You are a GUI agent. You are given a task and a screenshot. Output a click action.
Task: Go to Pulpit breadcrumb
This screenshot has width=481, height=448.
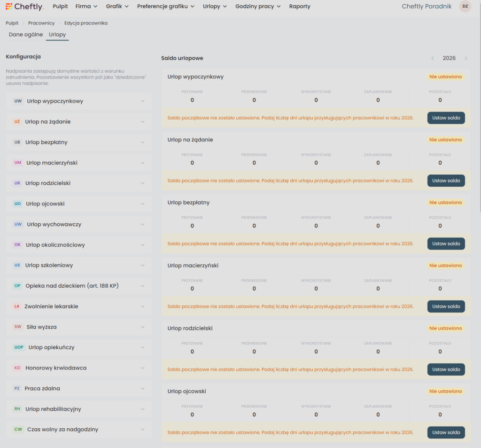[x=12, y=23]
